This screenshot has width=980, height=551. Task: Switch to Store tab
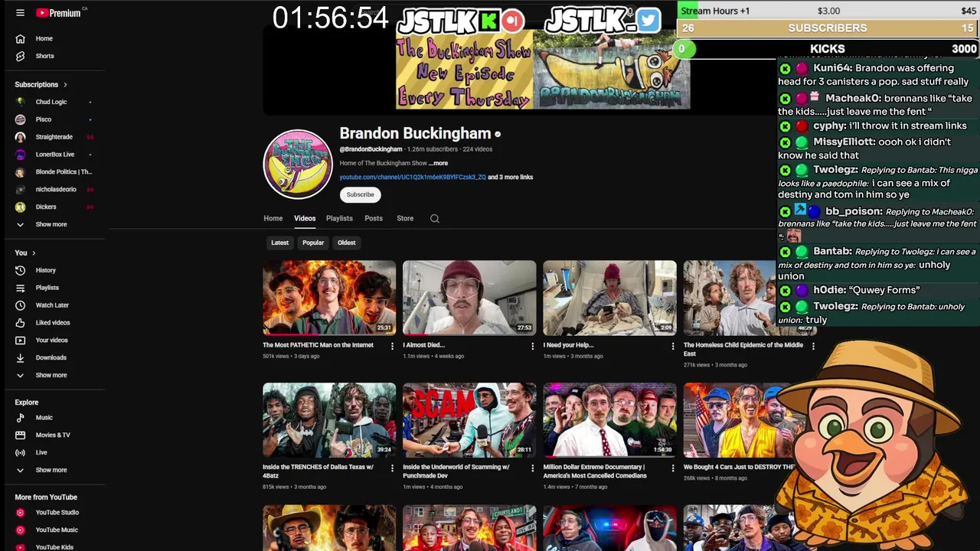coord(405,218)
